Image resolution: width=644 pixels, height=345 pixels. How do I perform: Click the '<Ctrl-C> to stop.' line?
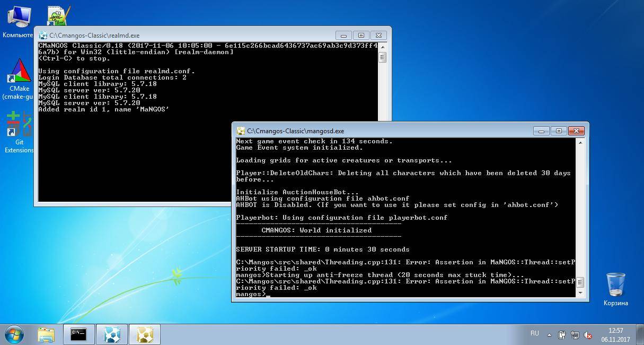click(74, 58)
